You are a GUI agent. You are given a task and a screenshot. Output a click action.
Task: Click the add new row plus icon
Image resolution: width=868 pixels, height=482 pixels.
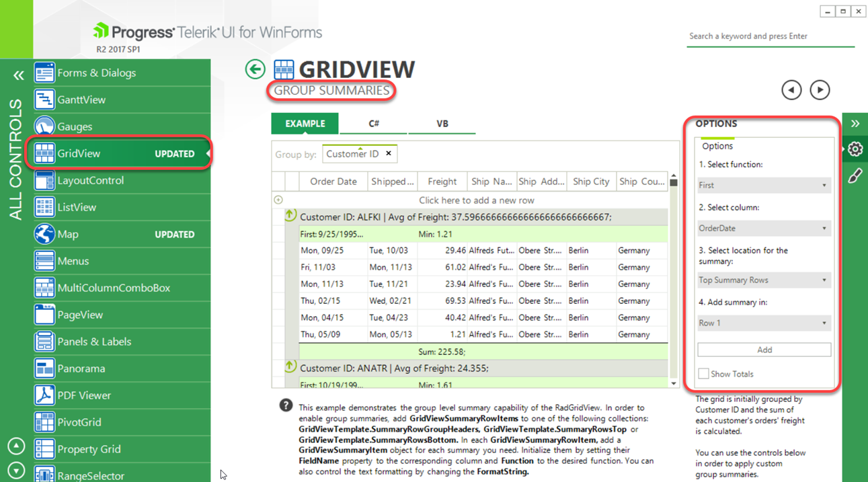click(x=278, y=200)
